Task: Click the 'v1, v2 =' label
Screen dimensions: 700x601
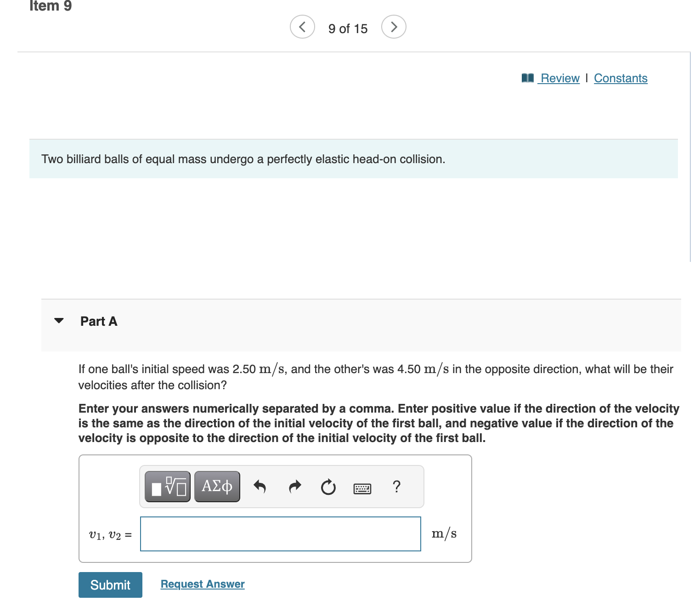Action: pos(110,535)
